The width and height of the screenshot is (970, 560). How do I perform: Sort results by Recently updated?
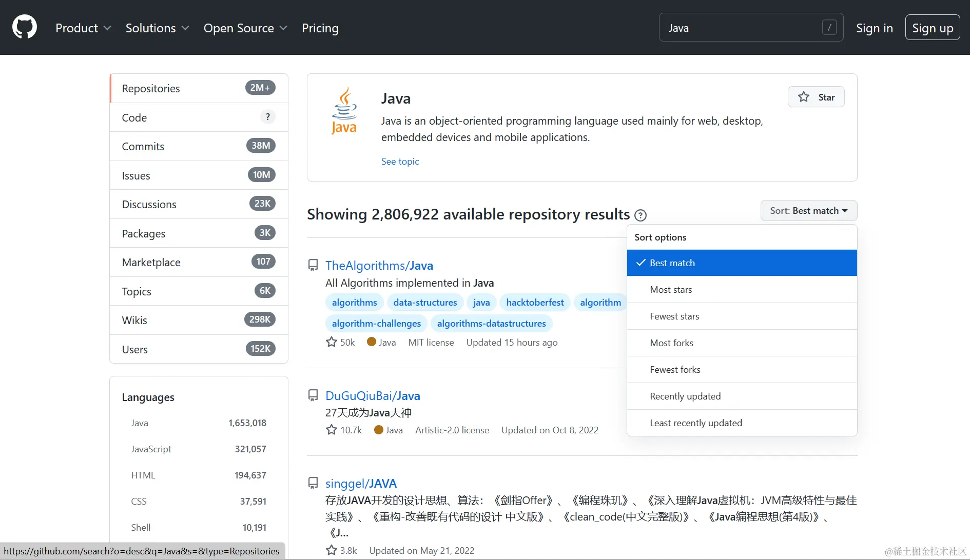click(742, 396)
